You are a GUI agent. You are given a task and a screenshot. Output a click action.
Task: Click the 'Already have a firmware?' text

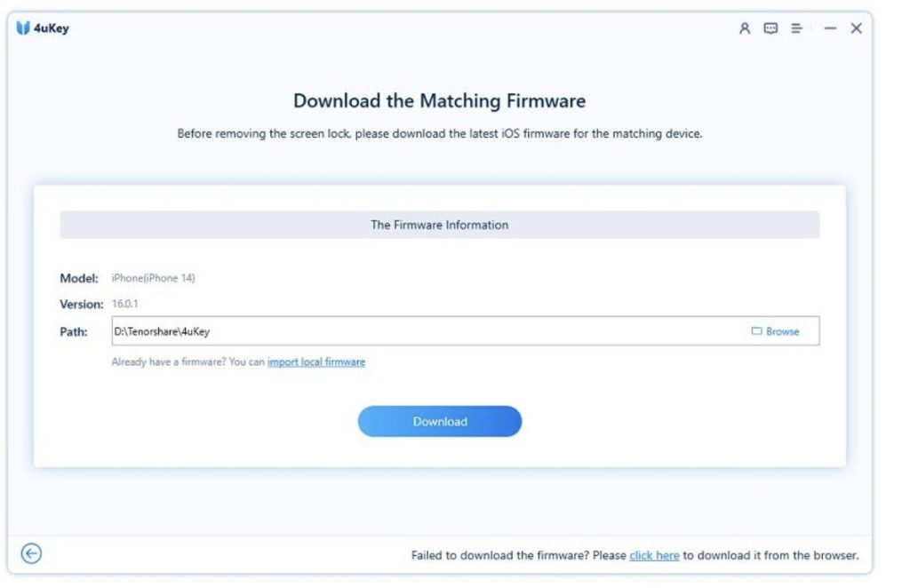[188, 362]
